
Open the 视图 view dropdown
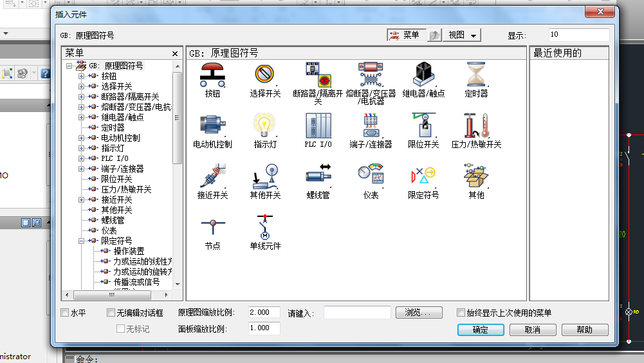tap(464, 35)
